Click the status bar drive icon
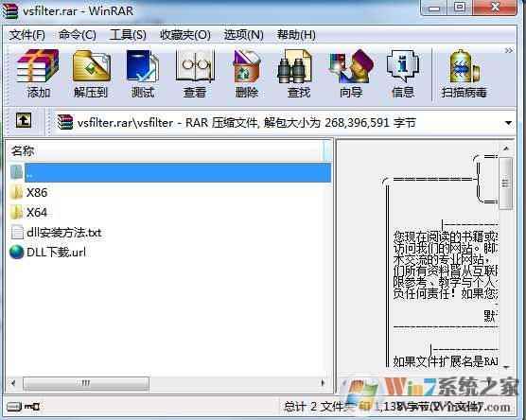The height and width of the screenshot is (420, 526). pos(14,407)
